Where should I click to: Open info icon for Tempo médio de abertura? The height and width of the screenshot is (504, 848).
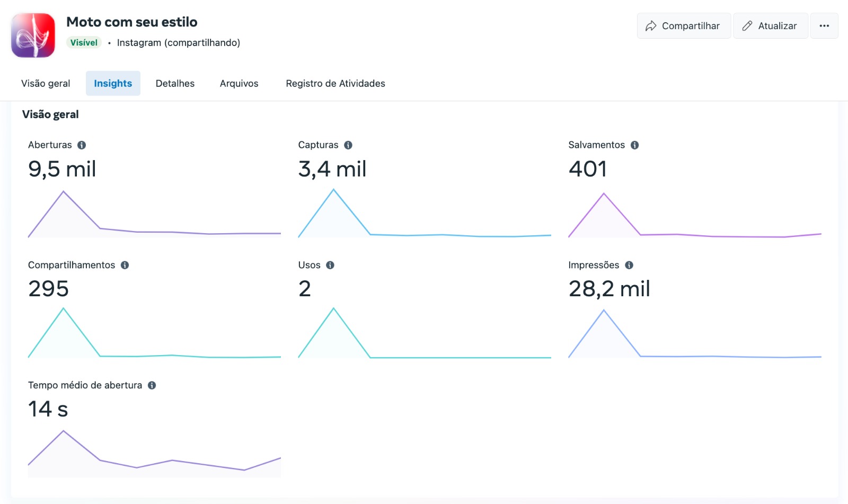coord(152,385)
